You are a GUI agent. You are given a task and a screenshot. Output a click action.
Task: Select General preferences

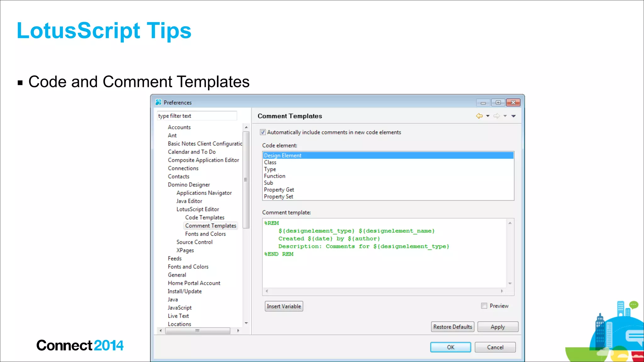click(x=177, y=275)
